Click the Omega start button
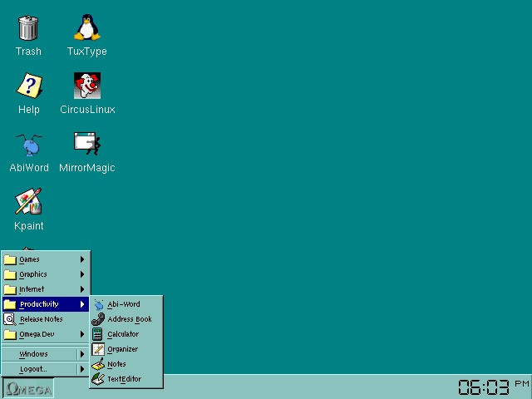 28,388
